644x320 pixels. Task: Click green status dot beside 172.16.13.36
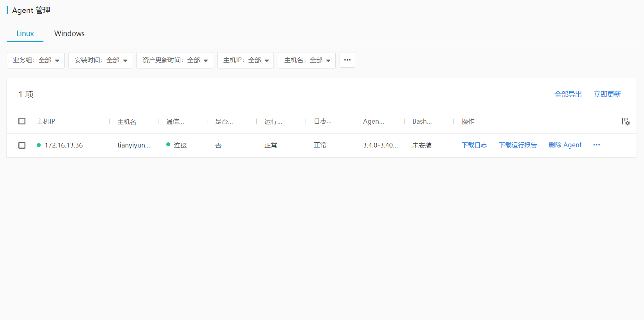pos(39,145)
